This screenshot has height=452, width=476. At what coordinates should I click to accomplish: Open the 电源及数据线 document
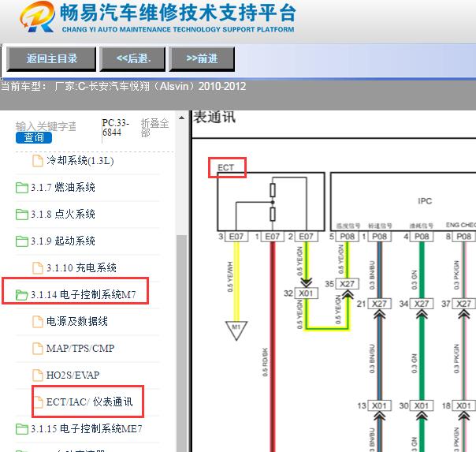tap(77, 321)
